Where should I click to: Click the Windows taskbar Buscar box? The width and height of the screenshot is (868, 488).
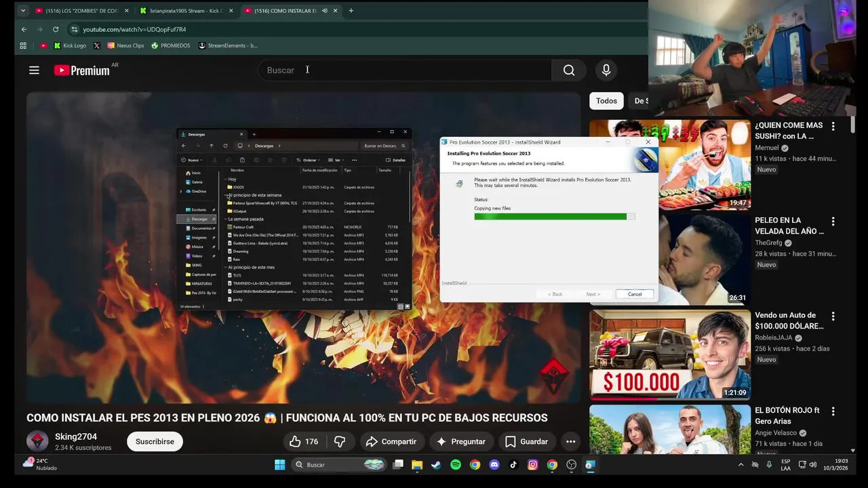(339, 464)
